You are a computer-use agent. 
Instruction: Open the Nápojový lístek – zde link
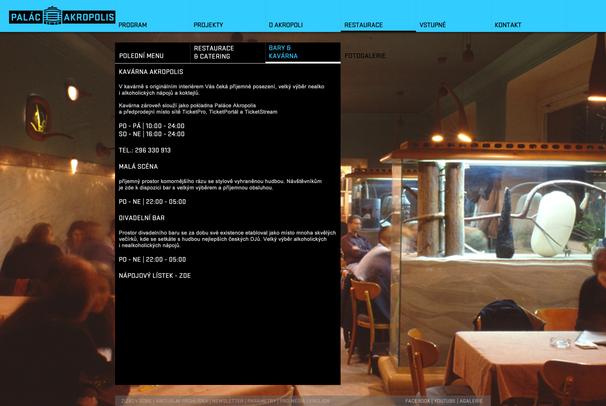pyautogui.click(x=154, y=275)
